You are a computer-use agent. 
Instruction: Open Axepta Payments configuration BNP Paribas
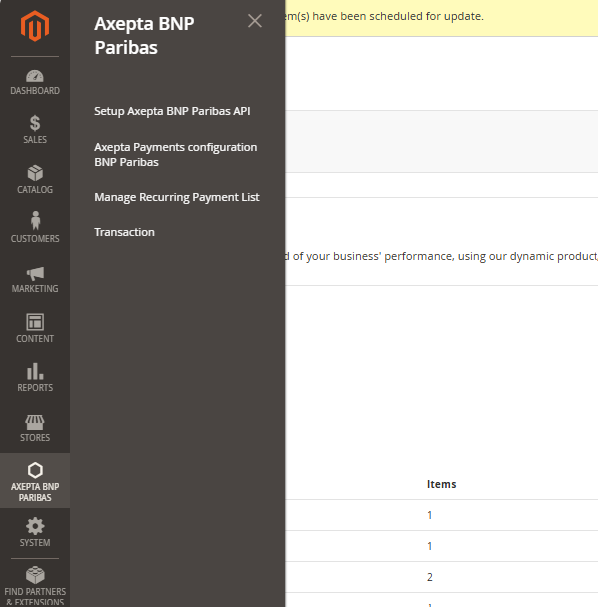(x=176, y=154)
